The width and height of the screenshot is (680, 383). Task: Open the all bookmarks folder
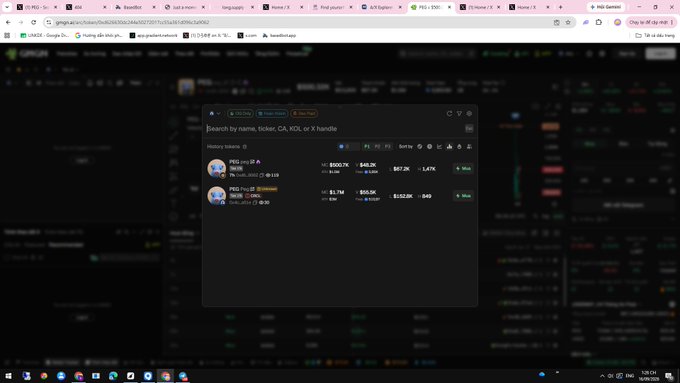tap(655, 36)
